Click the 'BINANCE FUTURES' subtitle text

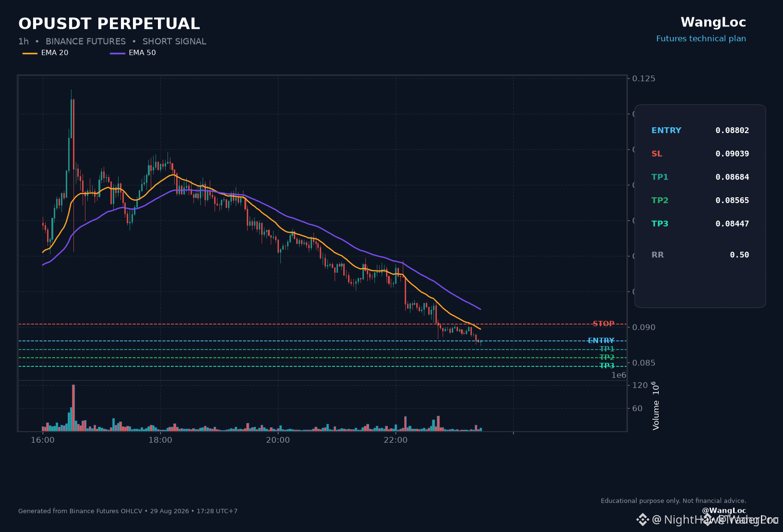pos(85,42)
